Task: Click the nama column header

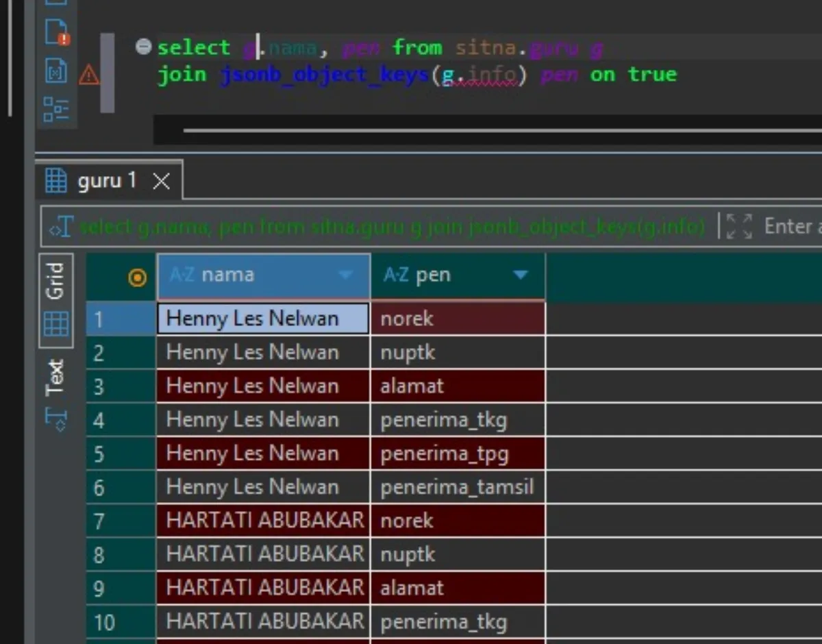Action: [264, 276]
